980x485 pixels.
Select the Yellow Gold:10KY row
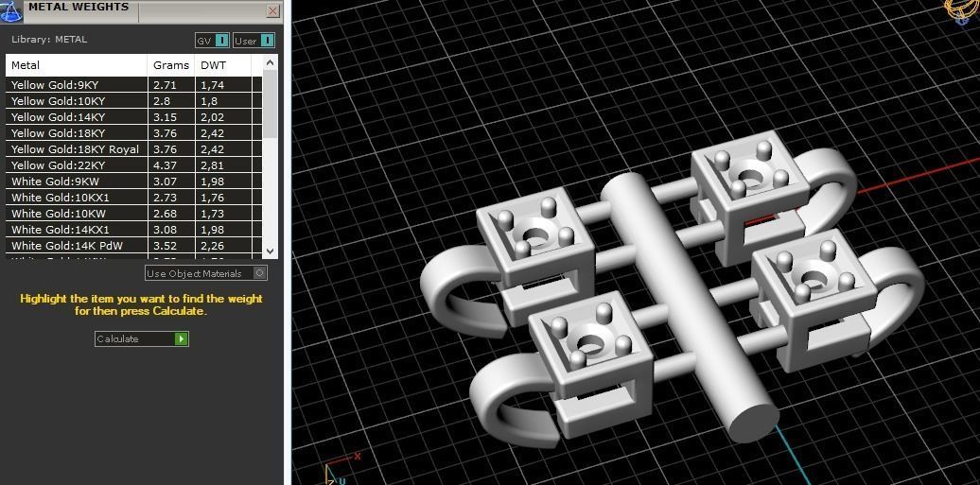click(133, 100)
